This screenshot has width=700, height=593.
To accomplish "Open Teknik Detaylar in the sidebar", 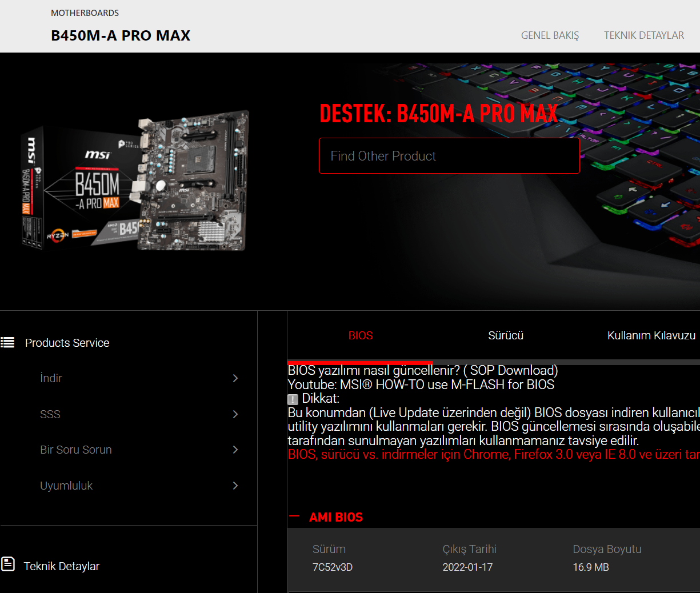I will point(62,566).
